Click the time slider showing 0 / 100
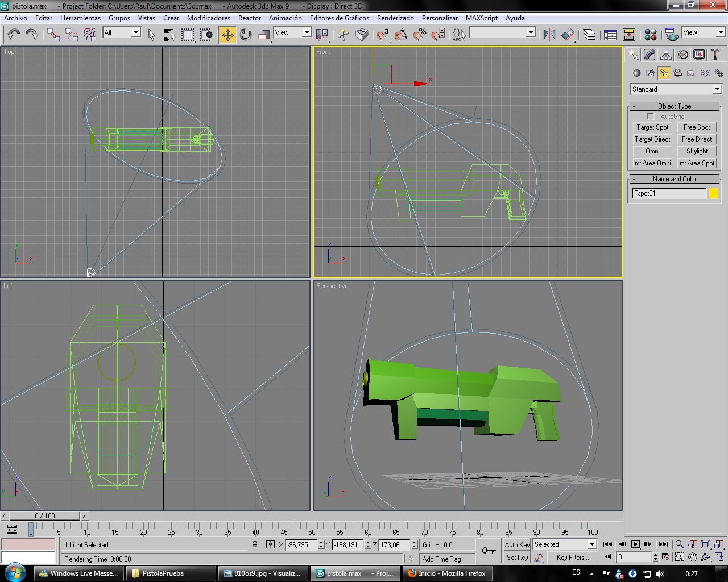This screenshot has height=582, width=728. point(45,516)
